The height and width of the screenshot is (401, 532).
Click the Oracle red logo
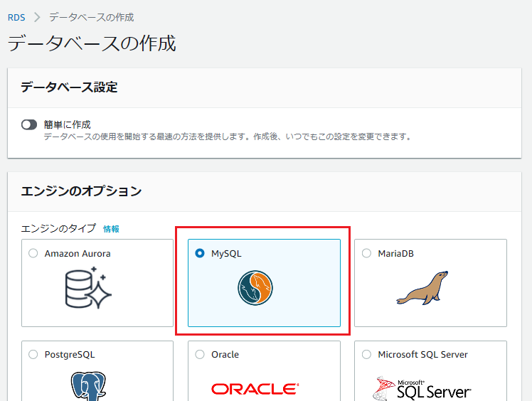(x=255, y=389)
